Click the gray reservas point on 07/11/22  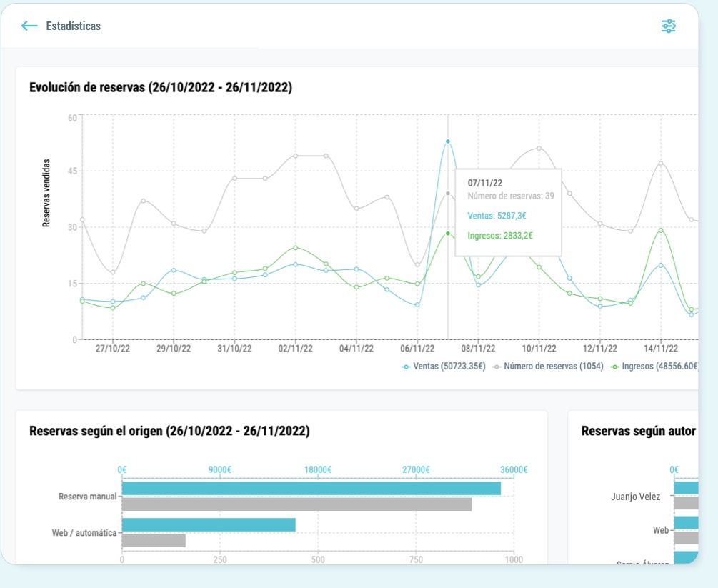[448, 193]
